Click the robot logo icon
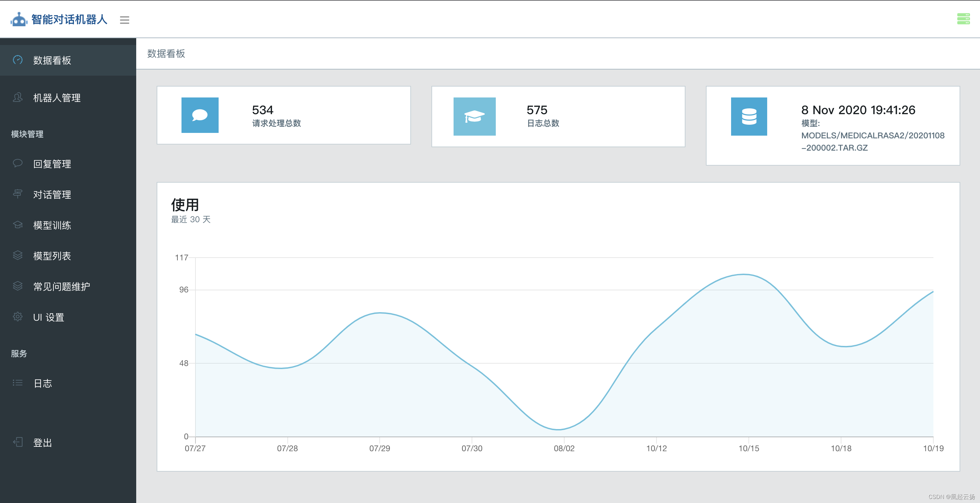Image resolution: width=980 pixels, height=503 pixels. coord(19,19)
